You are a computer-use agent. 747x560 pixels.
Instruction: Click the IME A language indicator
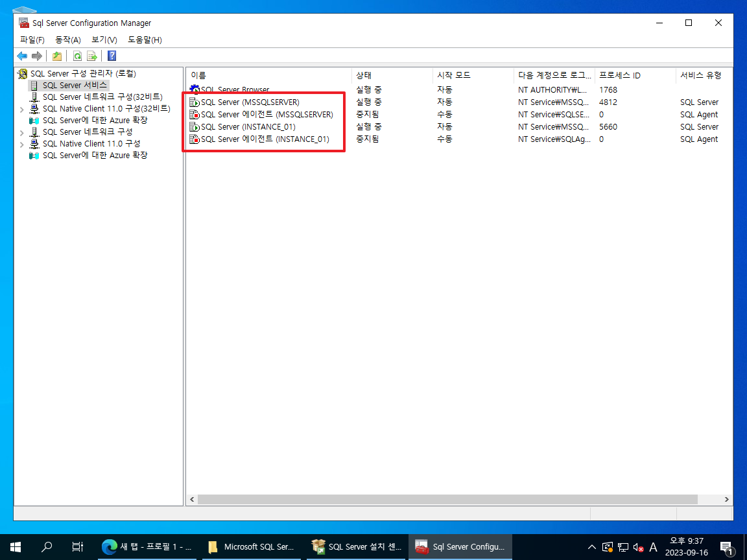point(653,548)
